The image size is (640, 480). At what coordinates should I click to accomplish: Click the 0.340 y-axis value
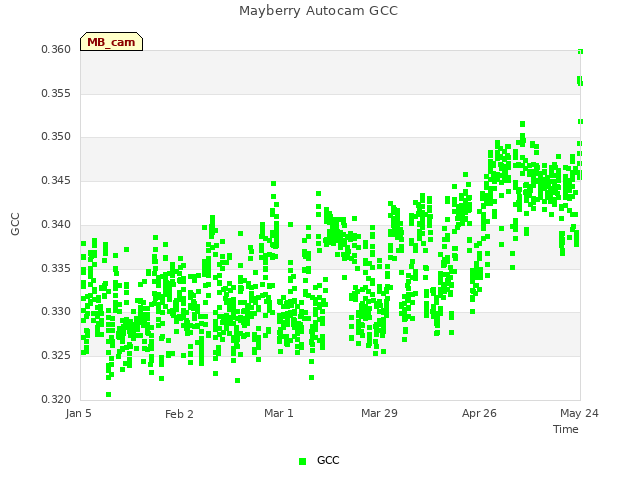click(x=56, y=224)
